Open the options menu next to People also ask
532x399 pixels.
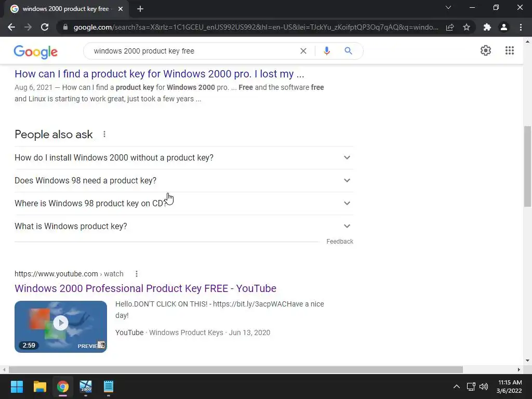104,135
